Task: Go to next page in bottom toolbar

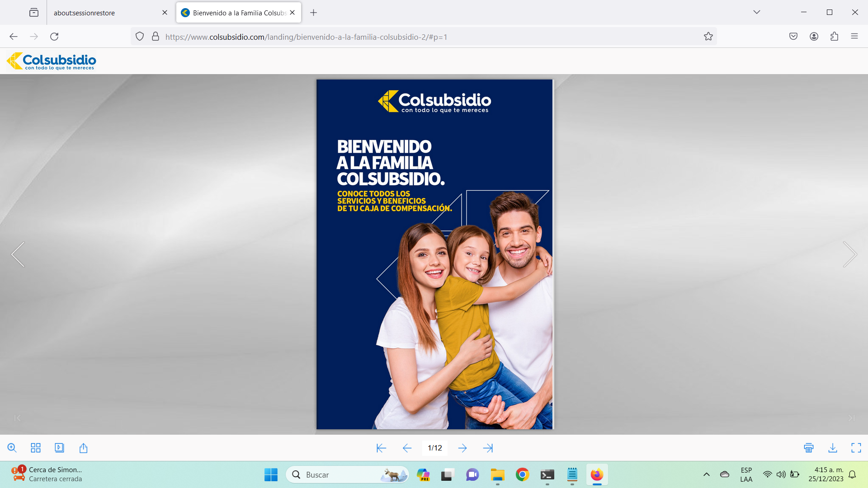Action: pyautogui.click(x=462, y=448)
